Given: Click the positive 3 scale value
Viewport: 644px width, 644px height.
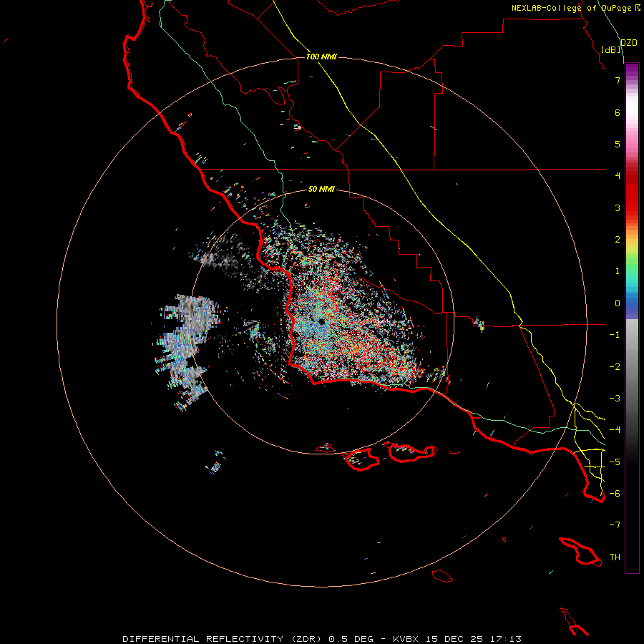Looking at the screenshot, I should pos(618,208).
